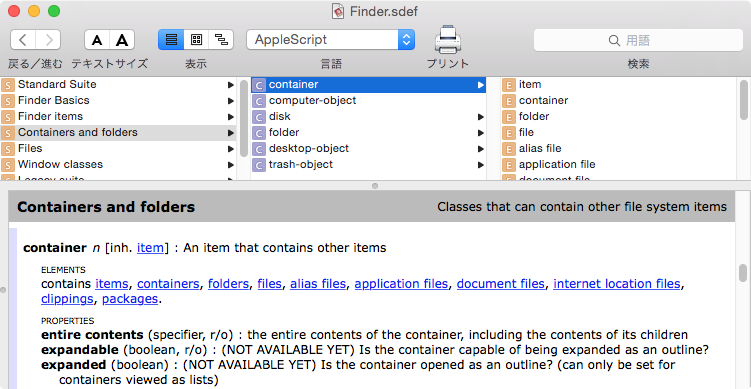The height and width of the screenshot is (389, 751).
Task: Select the item element in right column
Action: click(618, 85)
